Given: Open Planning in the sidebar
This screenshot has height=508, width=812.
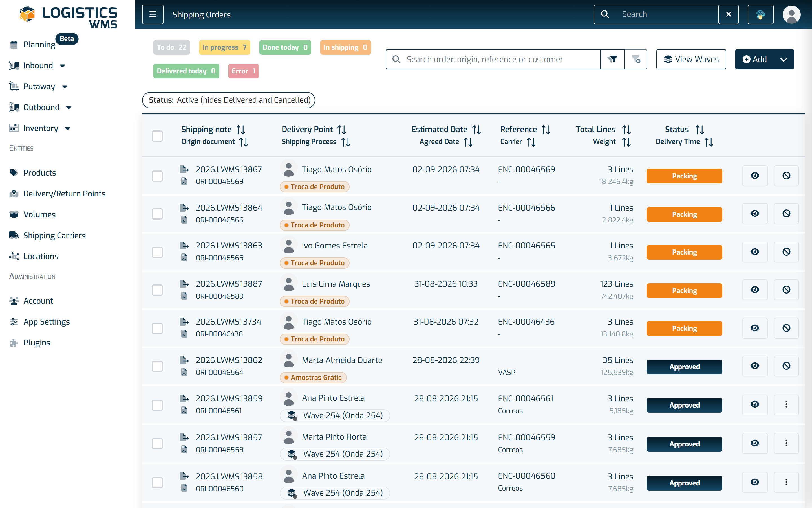Looking at the screenshot, I should [39, 44].
